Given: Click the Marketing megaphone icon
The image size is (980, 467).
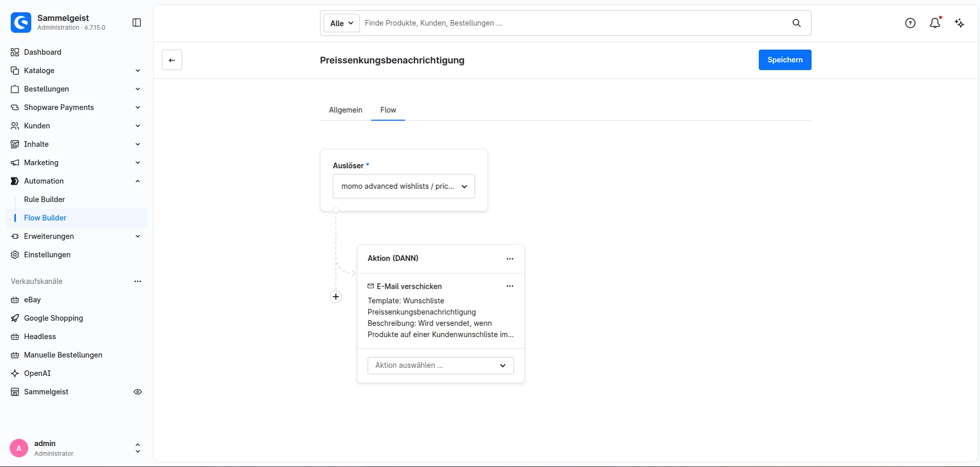Looking at the screenshot, I should pos(15,163).
